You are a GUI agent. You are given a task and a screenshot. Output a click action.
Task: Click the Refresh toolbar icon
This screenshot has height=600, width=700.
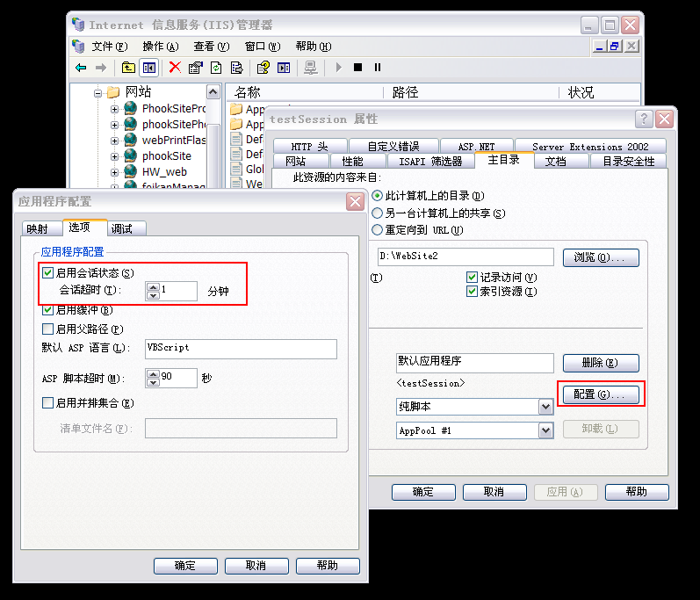pos(216,68)
